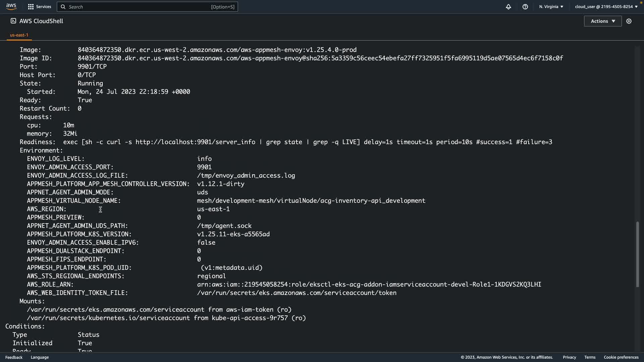The width and height of the screenshot is (644, 362).
Task: Open the notifications bell
Action: click(x=508, y=7)
